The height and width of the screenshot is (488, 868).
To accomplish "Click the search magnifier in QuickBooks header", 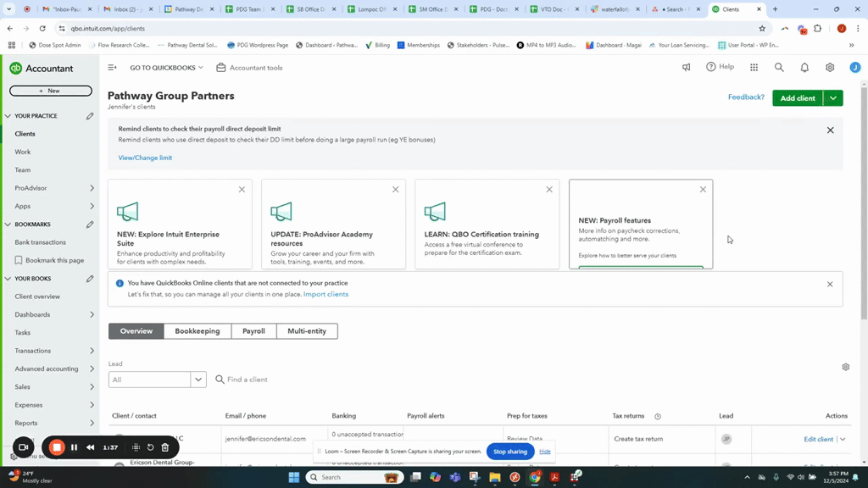I will [779, 68].
